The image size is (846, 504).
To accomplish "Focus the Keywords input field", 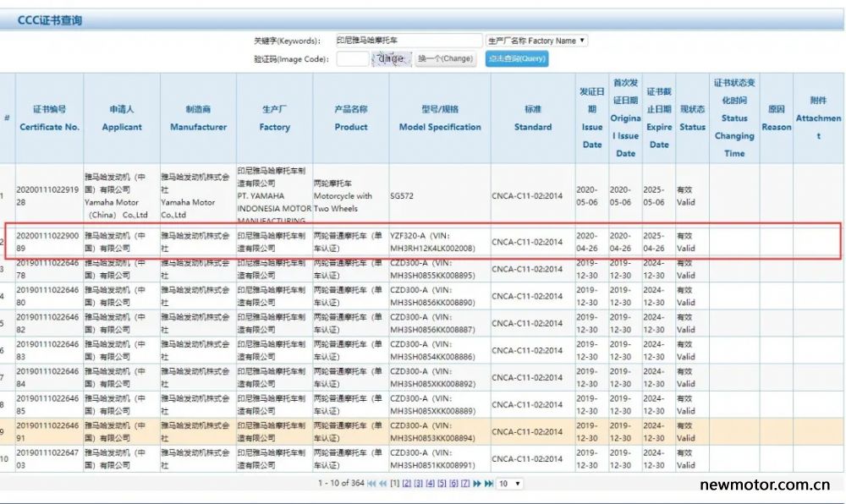I will coord(409,41).
